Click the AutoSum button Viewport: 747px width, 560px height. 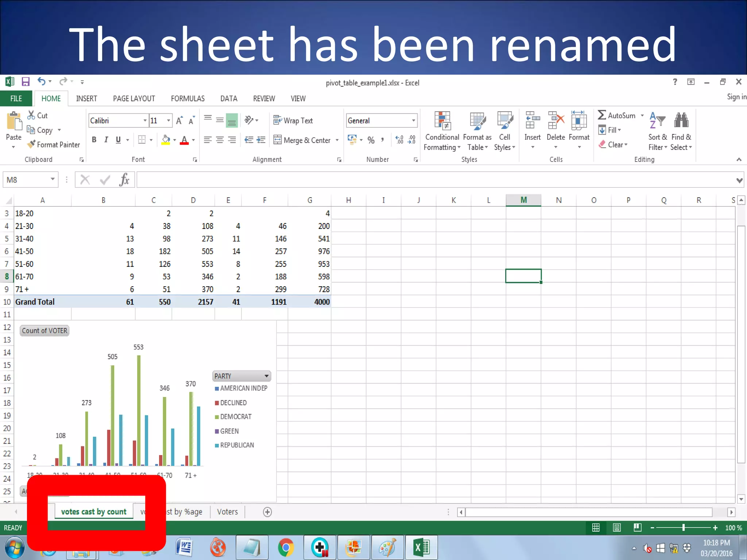point(616,116)
